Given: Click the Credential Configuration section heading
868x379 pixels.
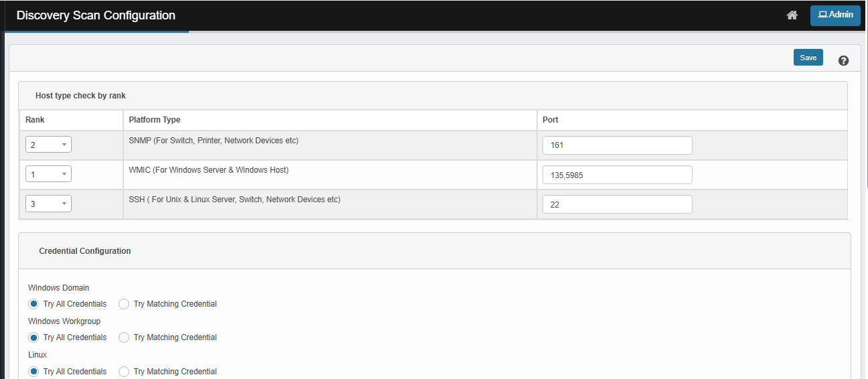Looking at the screenshot, I should pos(85,251).
